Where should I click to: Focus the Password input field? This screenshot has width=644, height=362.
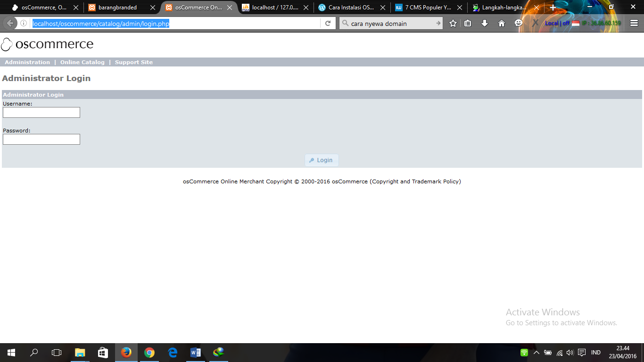pyautogui.click(x=41, y=139)
